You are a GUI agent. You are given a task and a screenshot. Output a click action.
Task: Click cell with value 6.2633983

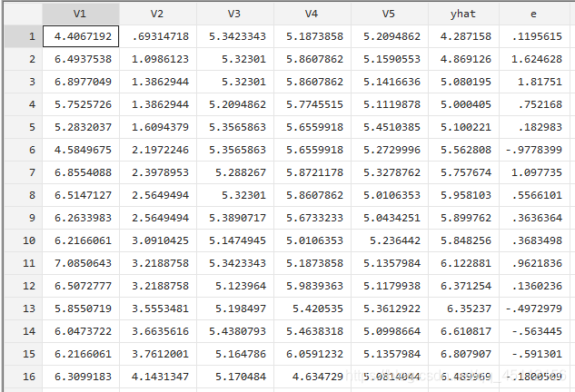pos(81,218)
